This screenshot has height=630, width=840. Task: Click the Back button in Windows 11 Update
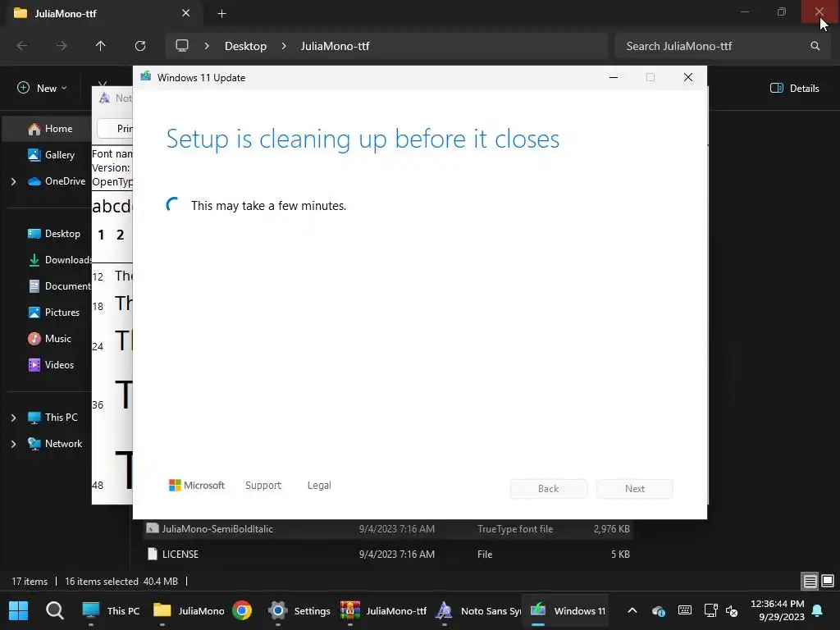pos(549,489)
